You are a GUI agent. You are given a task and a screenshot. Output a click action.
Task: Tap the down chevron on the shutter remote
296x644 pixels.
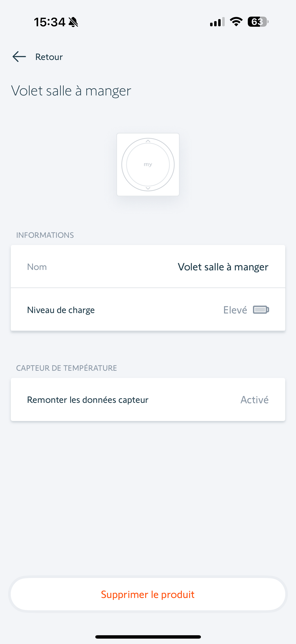tap(148, 188)
